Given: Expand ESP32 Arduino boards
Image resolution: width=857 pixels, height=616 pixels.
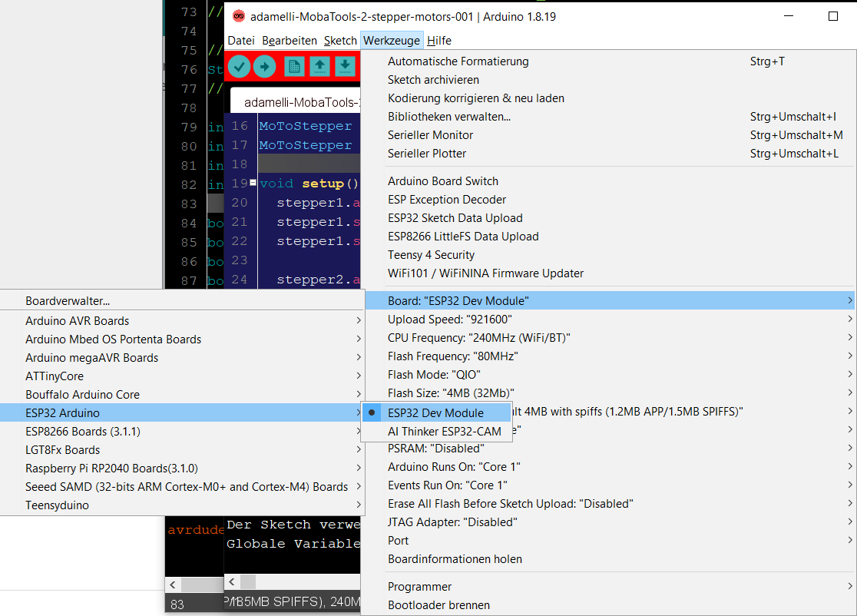Looking at the screenshot, I should pos(182,412).
